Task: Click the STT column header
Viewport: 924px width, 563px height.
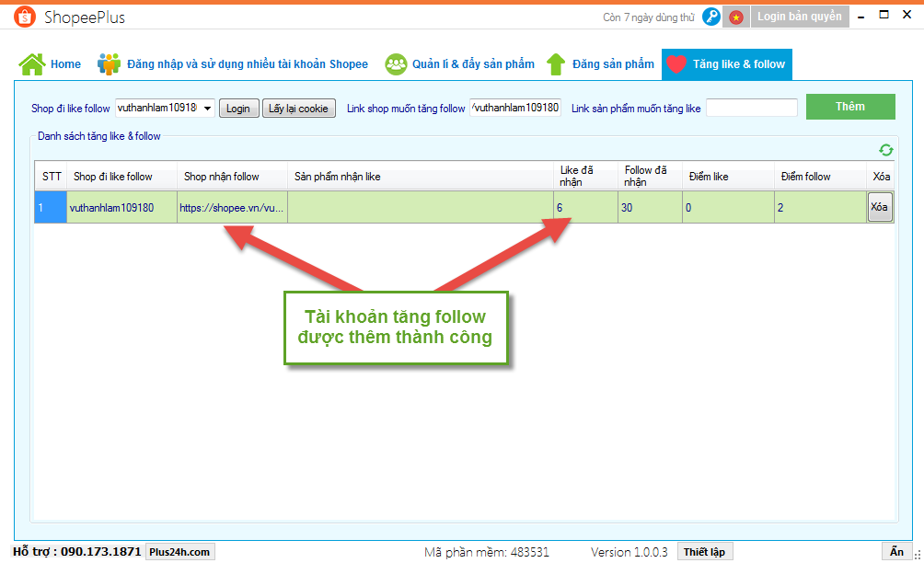Action: click(x=52, y=176)
